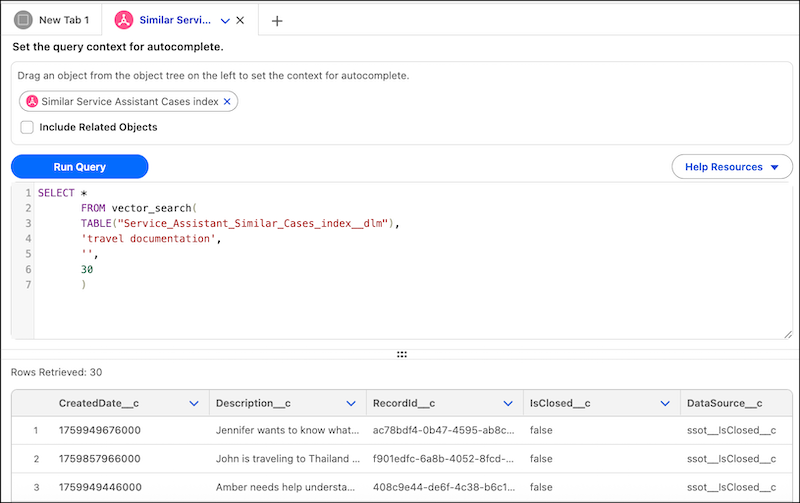Image resolution: width=800 pixels, height=503 pixels.
Task: Select the Similar Servi... tab
Action: tap(175, 20)
